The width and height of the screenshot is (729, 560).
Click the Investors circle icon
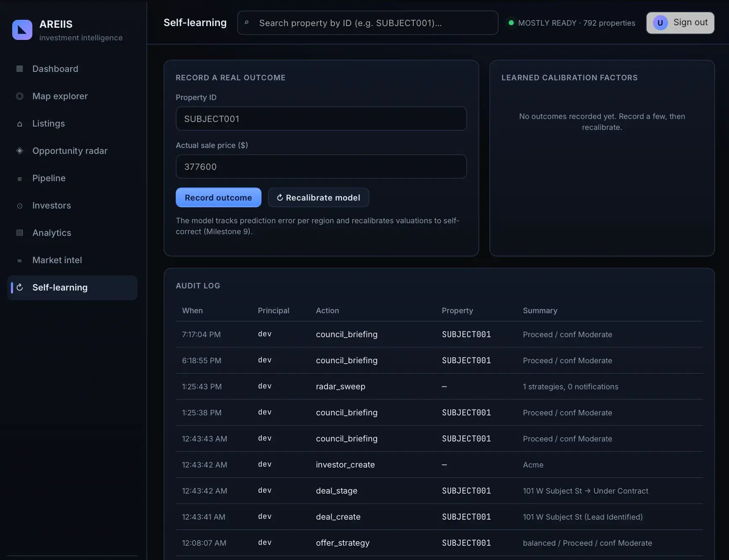point(19,206)
